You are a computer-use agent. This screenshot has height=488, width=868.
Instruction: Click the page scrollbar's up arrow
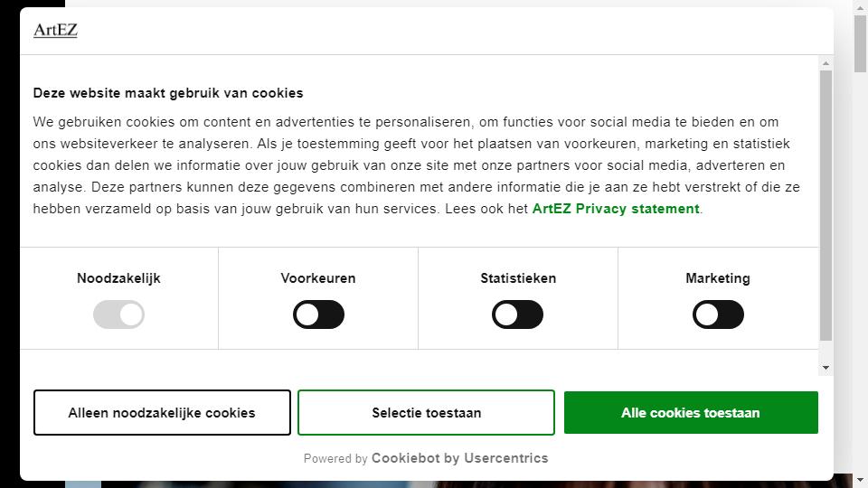860,8
